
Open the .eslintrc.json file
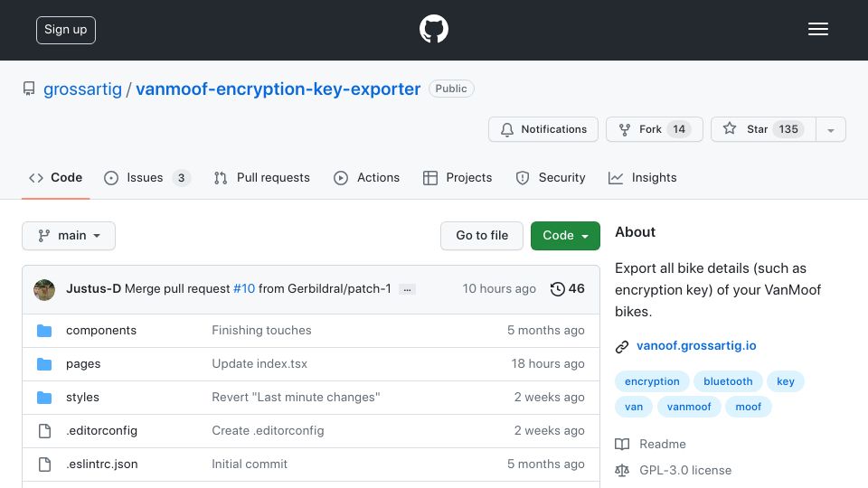(x=102, y=465)
